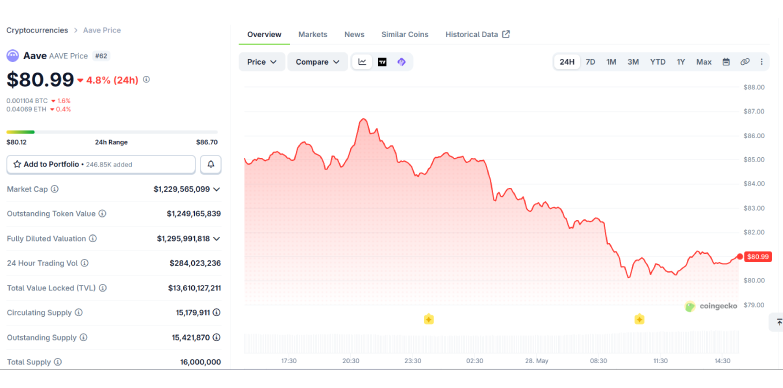Open Historical Data external link tab

[477, 34]
